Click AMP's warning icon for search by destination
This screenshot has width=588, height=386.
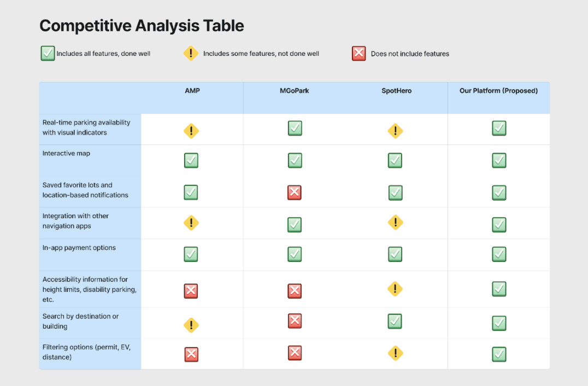click(x=191, y=325)
